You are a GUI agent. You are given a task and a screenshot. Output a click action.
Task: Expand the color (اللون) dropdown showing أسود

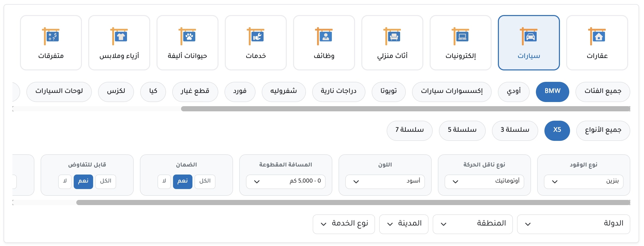point(385,181)
